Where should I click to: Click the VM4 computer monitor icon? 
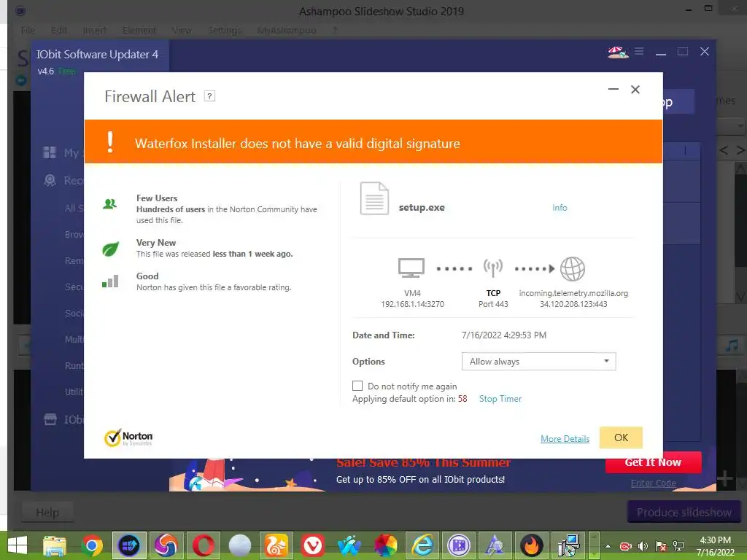click(x=411, y=268)
